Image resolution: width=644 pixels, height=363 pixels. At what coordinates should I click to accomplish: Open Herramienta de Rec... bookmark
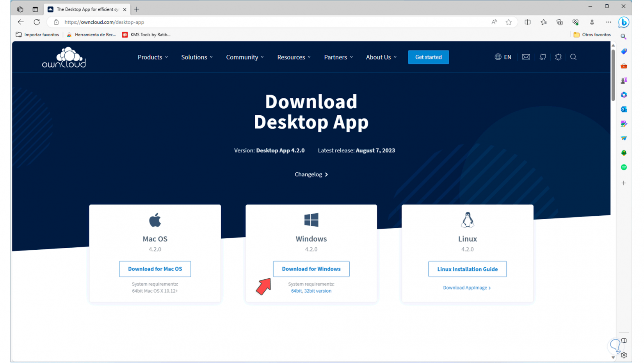click(x=91, y=35)
